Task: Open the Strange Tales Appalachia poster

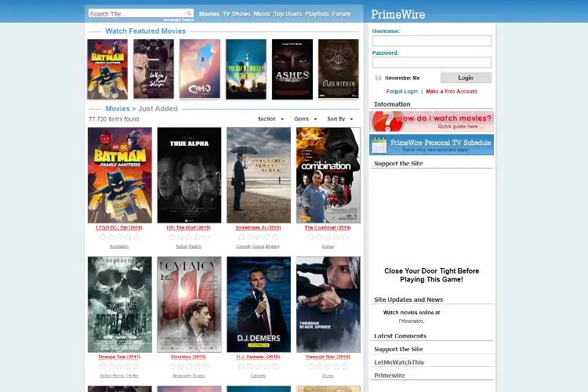Action: click(x=120, y=305)
